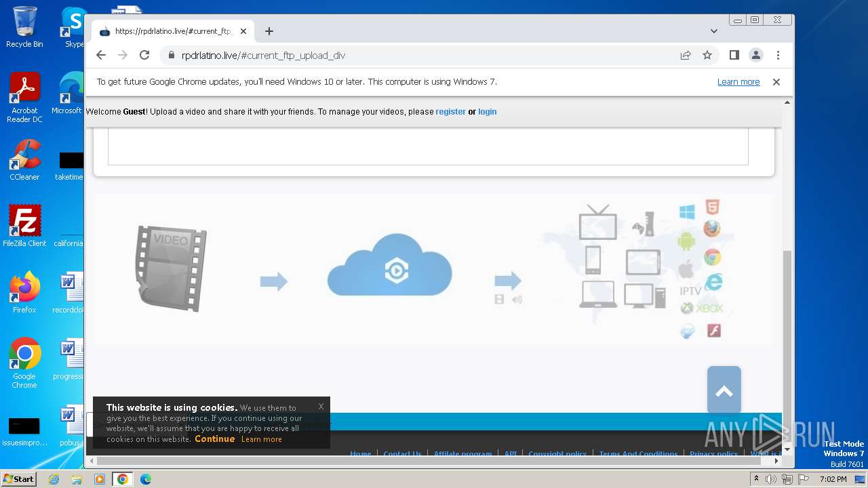This screenshot has height=488, width=868.
Task: Open the volume speaker tray icon
Action: point(771,479)
